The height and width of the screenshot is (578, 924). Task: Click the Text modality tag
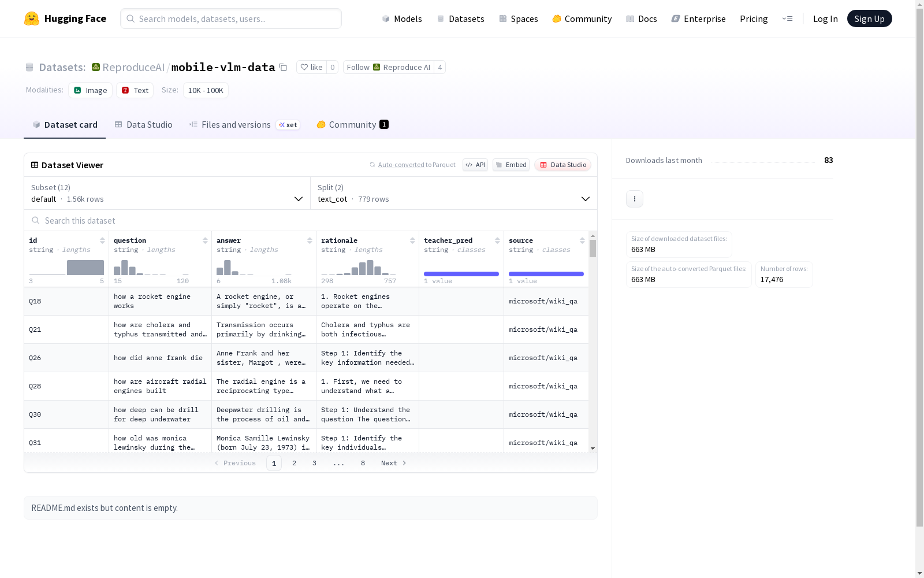[x=135, y=90]
